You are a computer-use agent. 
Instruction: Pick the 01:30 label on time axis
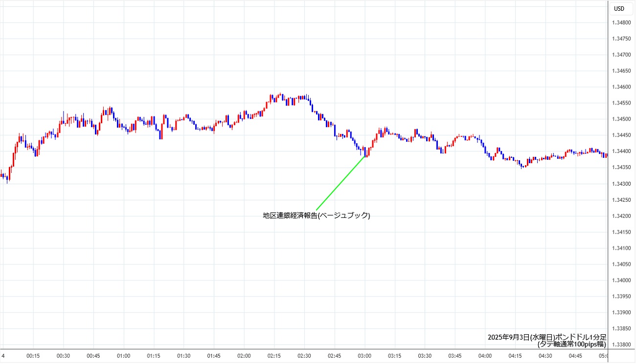pos(184,356)
